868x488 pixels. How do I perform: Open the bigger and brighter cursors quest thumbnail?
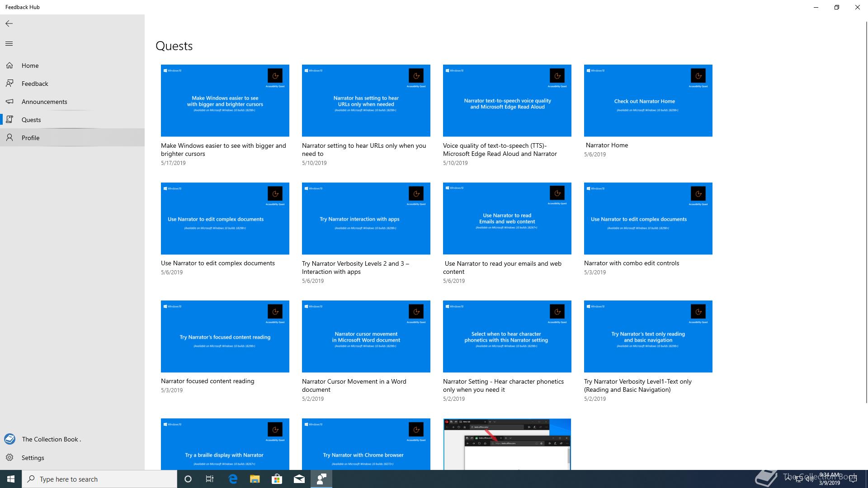[x=225, y=100]
